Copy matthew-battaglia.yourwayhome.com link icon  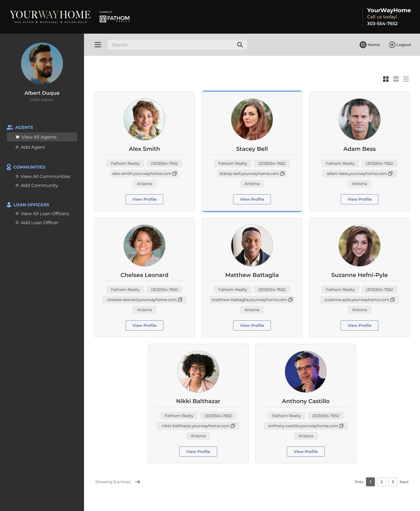point(290,300)
